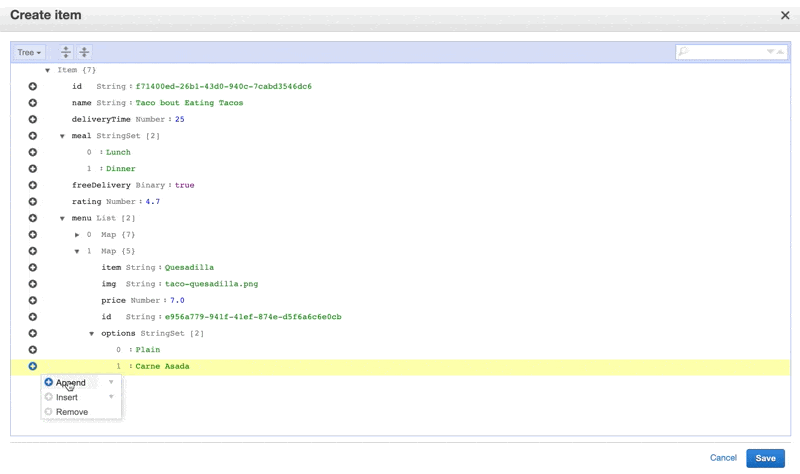
Task: Edit the deliveryTime value 25
Action: (180, 119)
